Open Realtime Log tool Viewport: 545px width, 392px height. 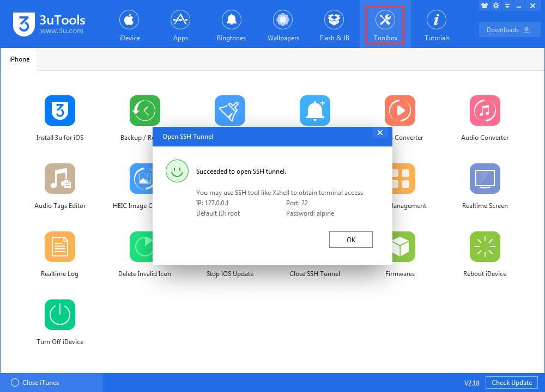point(60,254)
